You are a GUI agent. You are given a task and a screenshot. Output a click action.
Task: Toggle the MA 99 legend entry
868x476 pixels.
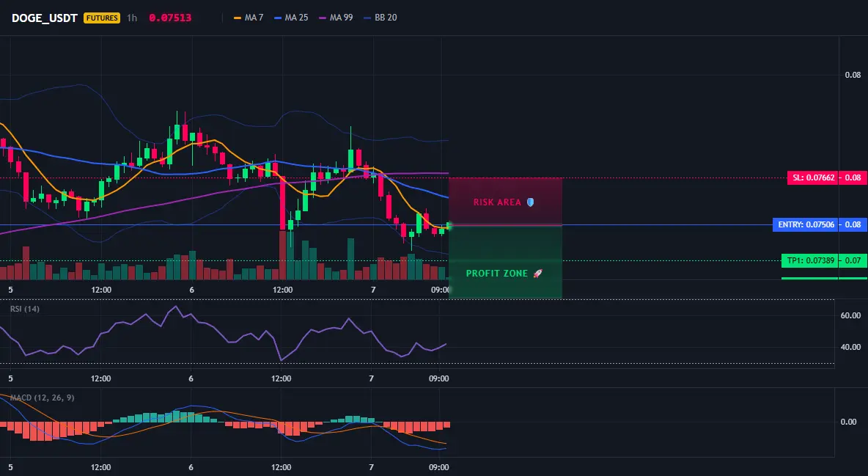point(336,18)
